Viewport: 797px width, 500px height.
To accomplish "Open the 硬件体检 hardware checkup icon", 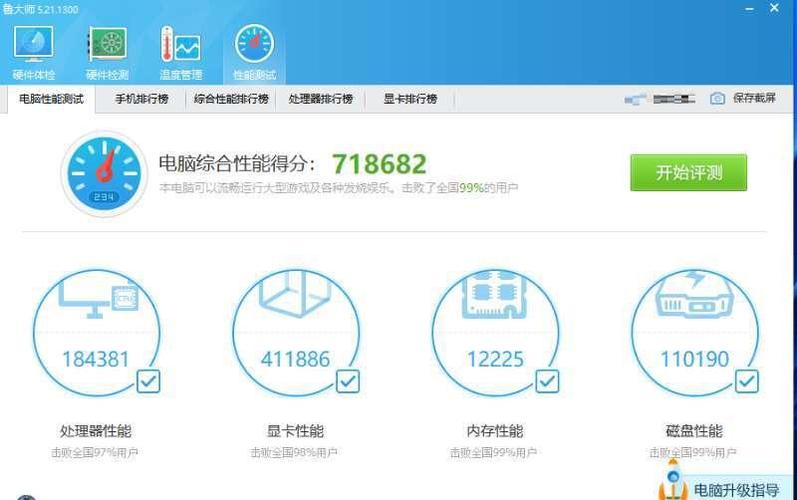I will pos(34,52).
